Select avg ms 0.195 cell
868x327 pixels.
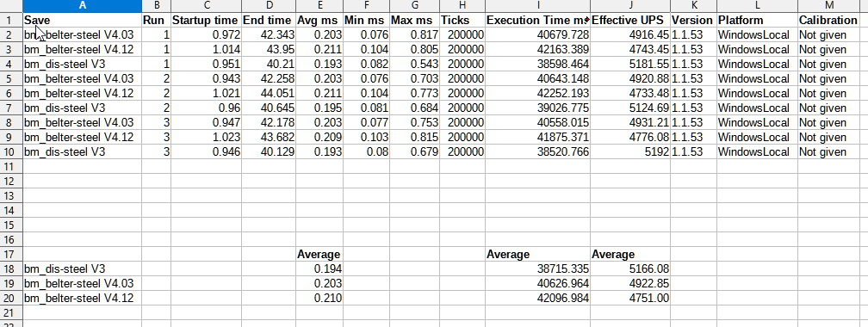(319, 108)
